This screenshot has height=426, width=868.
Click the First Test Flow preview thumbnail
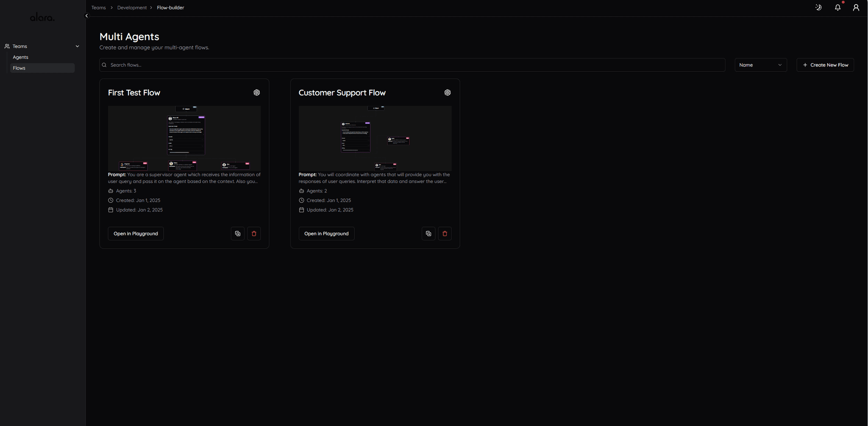click(x=184, y=138)
